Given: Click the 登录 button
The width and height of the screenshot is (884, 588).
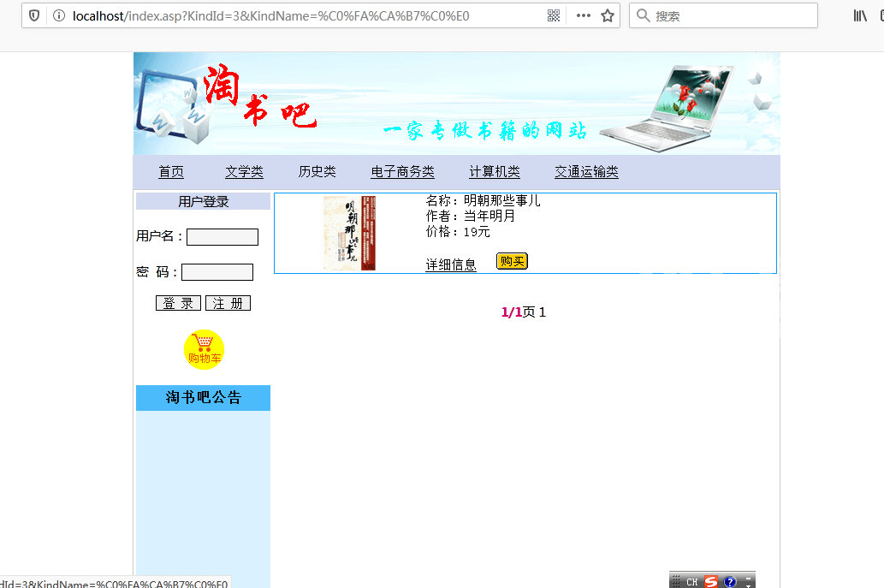Looking at the screenshot, I should point(178,303).
